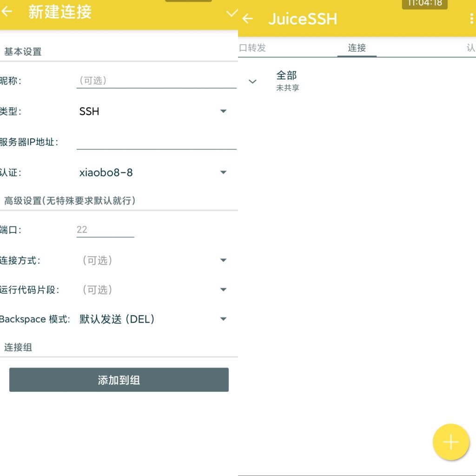Tap the 基本设置 section header

[x=23, y=52]
